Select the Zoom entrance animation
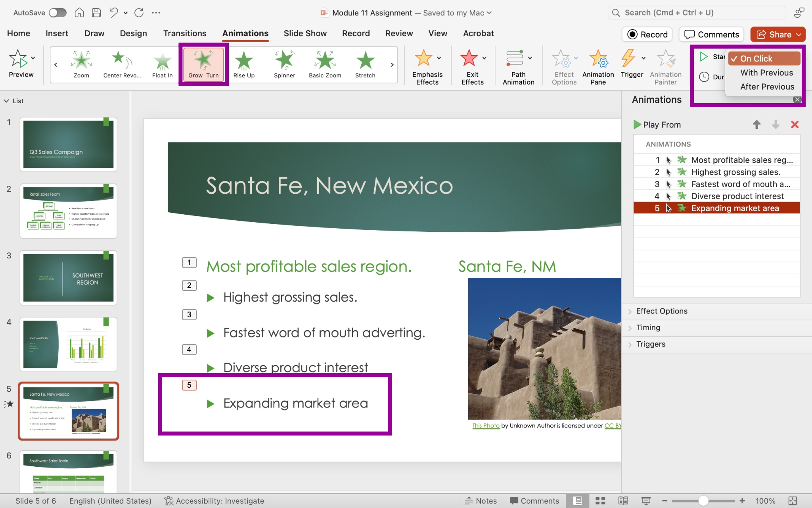Screen dimensions: 812x508 tap(81, 64)
